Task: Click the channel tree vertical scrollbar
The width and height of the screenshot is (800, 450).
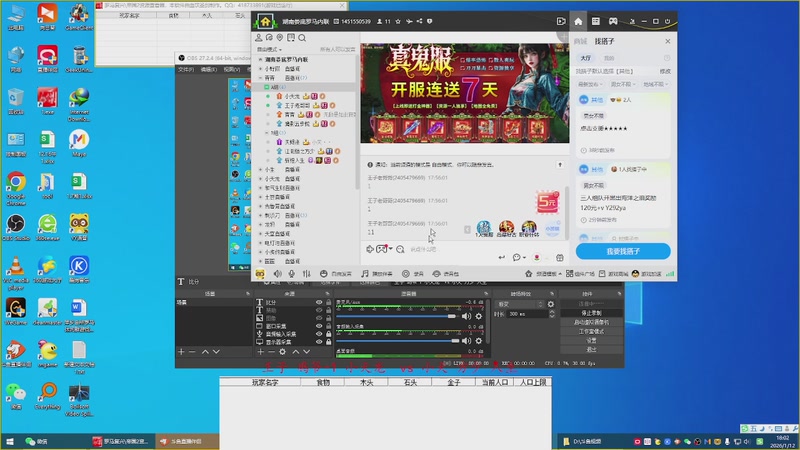Action: 357,122
